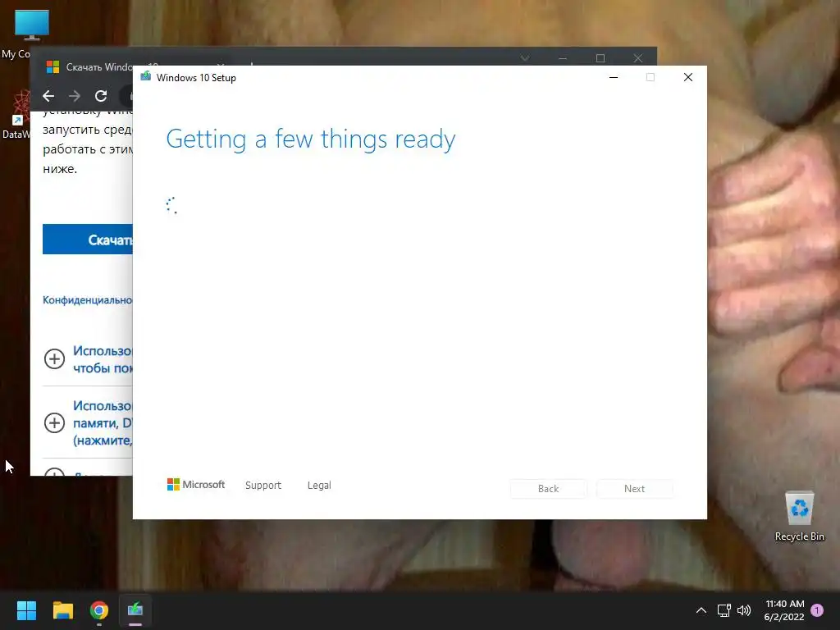
Task: Click the Windows 10 Setup title bar icon
Action: coord(146,76)
